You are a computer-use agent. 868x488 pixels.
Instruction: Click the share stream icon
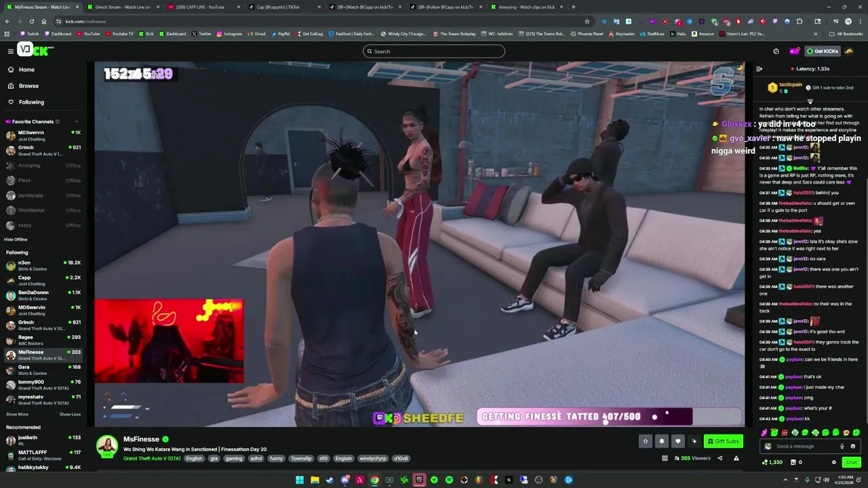(x=720, y=459)
